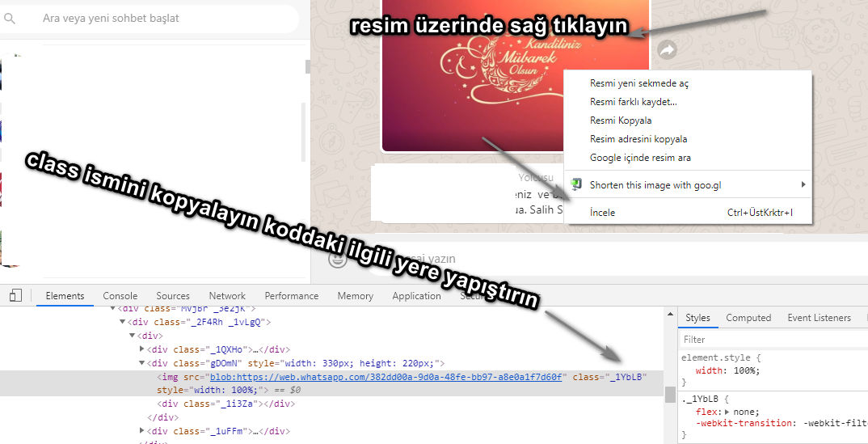Click the ._1YbLB selector in Styles pane
Viewport: 868px width, 444px height.
click(x=700, y=399)
